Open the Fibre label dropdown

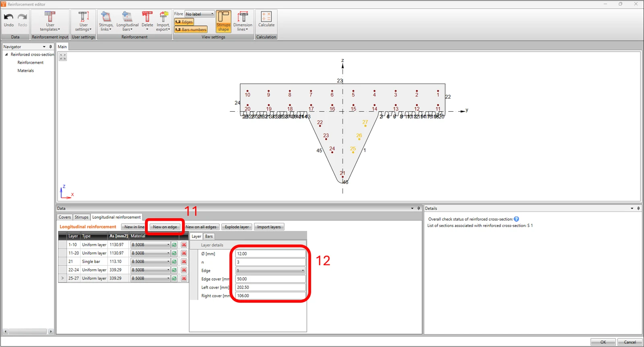coord(200,14)
